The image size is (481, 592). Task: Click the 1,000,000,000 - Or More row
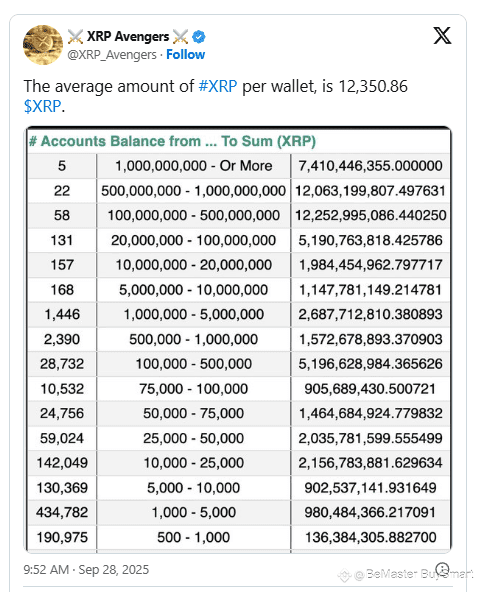[238, 166]
